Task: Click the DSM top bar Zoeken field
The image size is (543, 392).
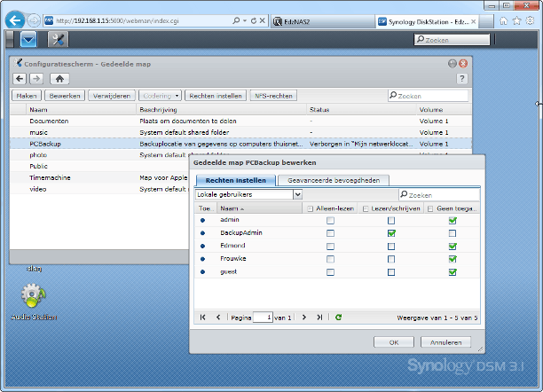Action: click(452, 40)
